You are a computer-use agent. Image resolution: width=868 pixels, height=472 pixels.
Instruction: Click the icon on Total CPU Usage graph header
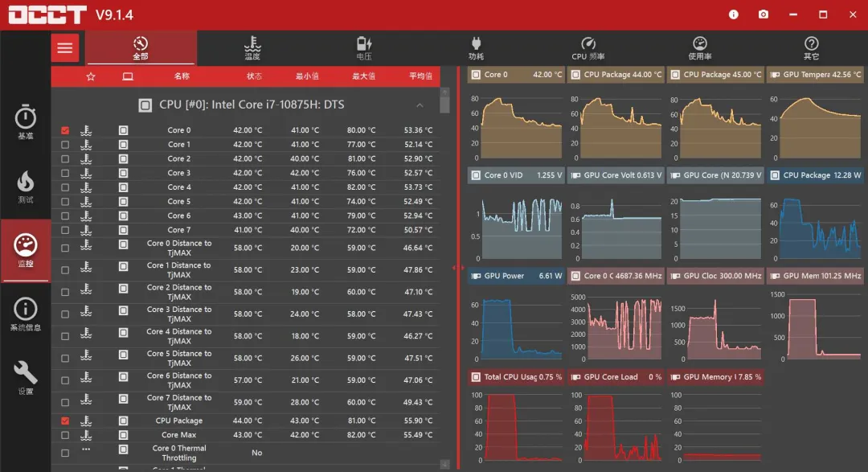476,377
